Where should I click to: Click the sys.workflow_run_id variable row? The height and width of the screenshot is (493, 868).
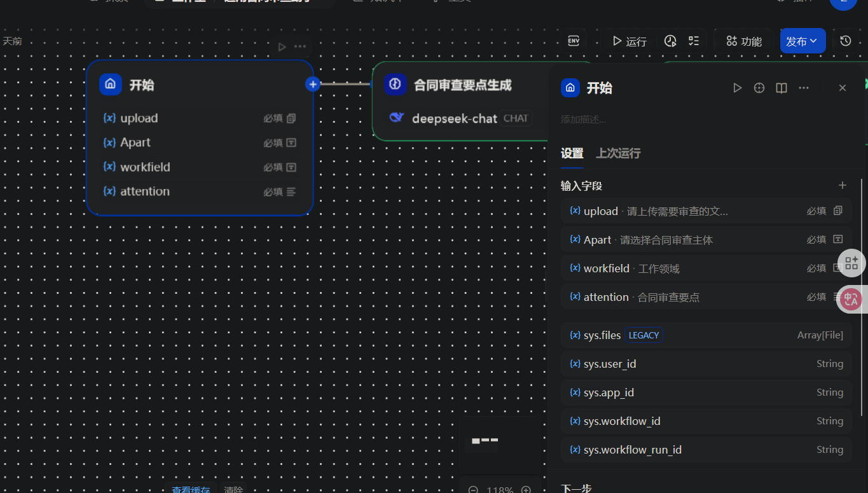click(x=706, y=450)
